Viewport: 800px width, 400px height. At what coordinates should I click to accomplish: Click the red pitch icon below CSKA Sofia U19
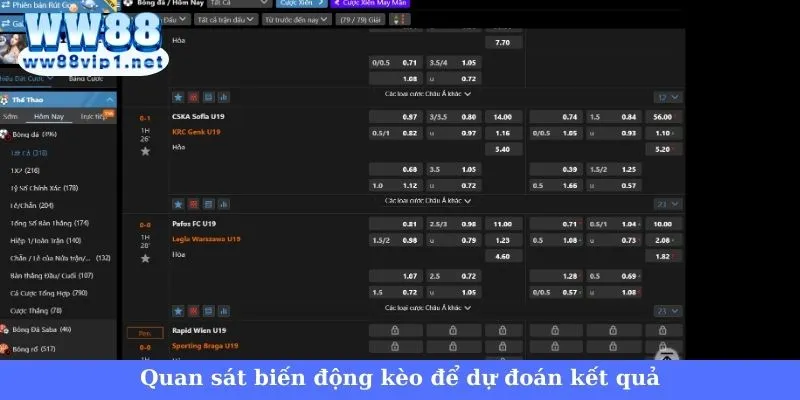(x=193, y=204)
